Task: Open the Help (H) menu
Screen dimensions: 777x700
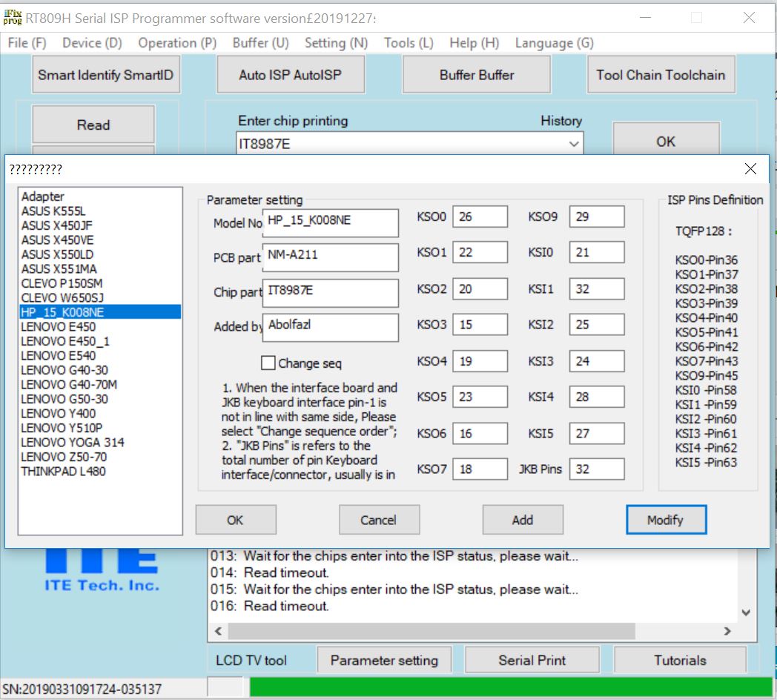Action: 474,43
